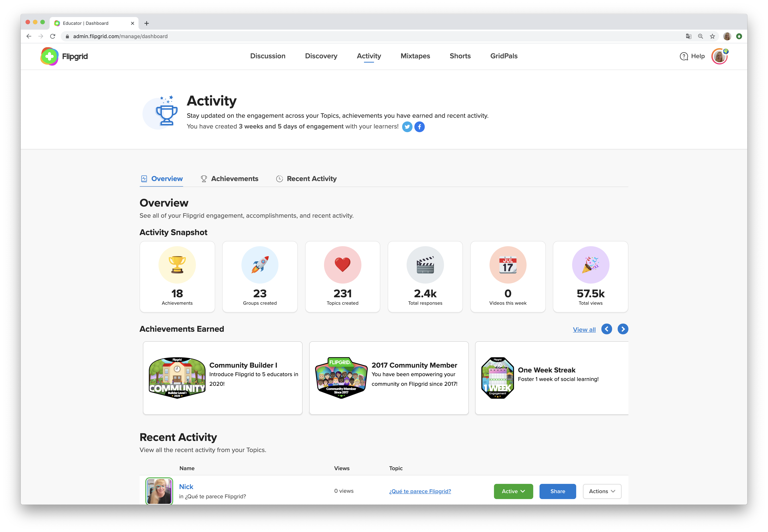Click View all achievements link

pyautogui.click(x=584, y=330)
